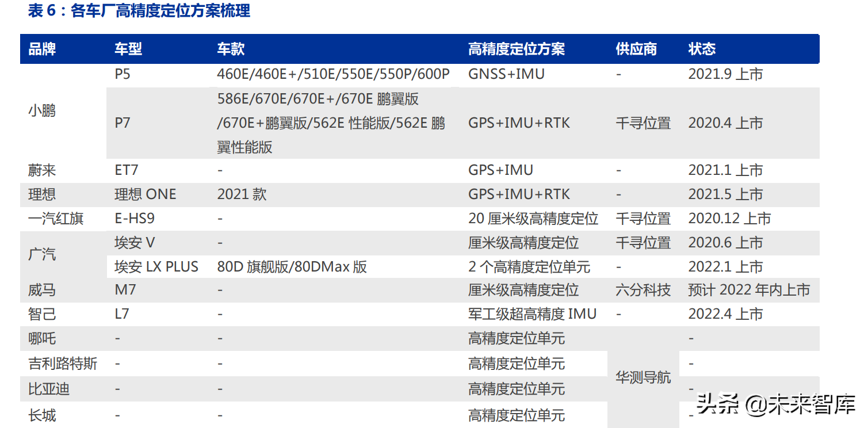Image resolution: width=868 pixels, height=428 pixels.
Task: Select the 蔚来 brand cell
Action: [x=42, y=170]
